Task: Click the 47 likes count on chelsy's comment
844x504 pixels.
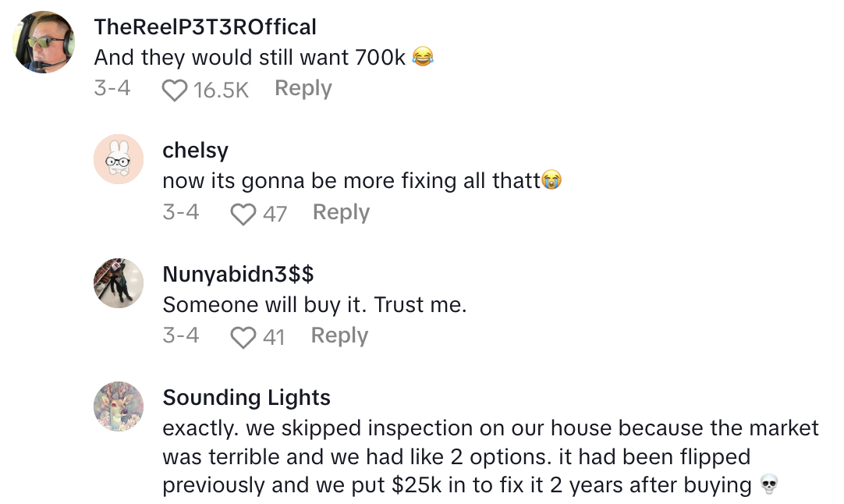Action: click(x=275, y=214)
